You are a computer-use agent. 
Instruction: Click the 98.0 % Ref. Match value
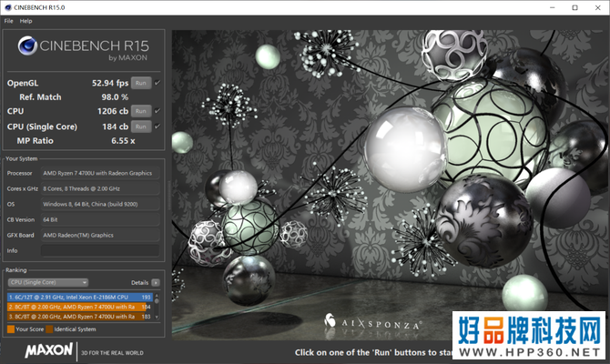(x=115, y=96)
